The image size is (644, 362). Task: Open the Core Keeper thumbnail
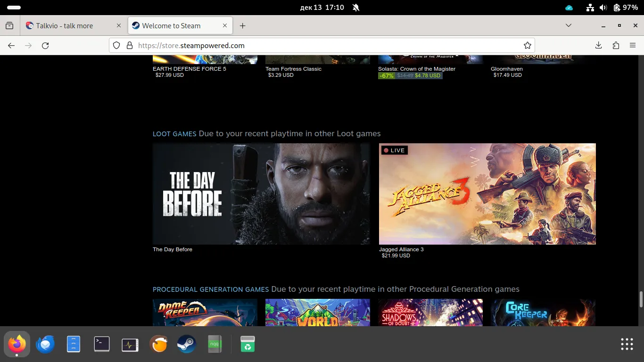coord(543,313)
